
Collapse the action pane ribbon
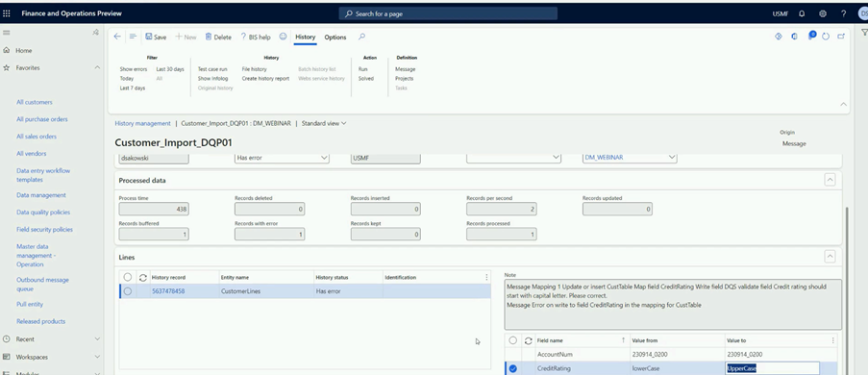pyautogui.click(x=844, y=104)
